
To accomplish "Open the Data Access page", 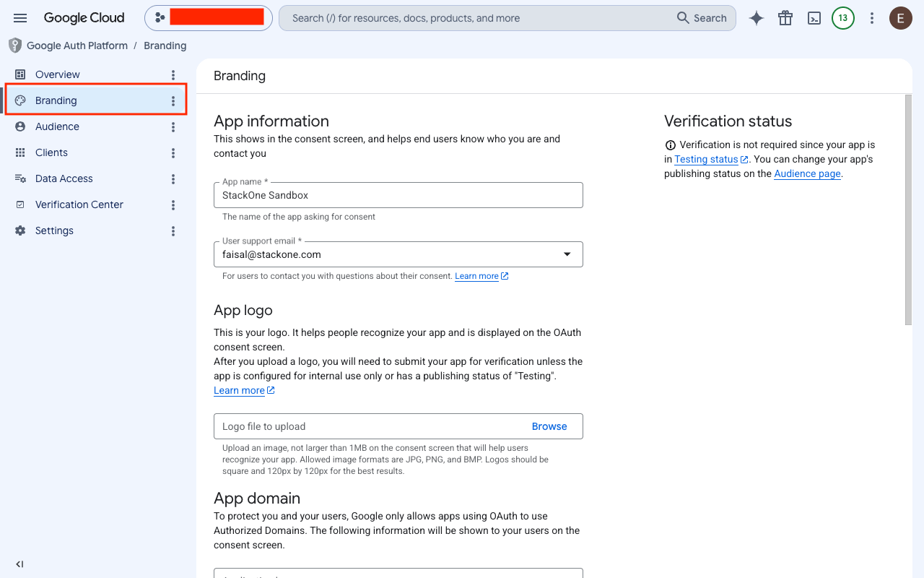I will pyautogui.click(x=64, y=178).
